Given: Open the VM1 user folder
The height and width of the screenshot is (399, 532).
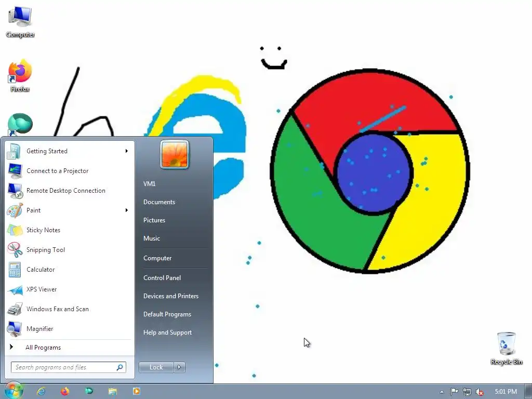Looking at the screenshot, I should pos(149,184).
